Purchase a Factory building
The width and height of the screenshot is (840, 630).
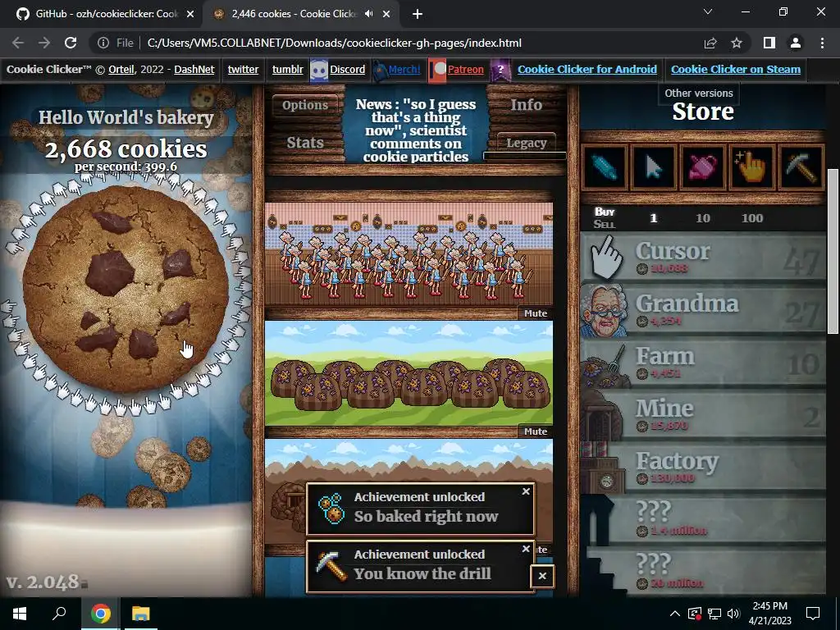coord(703,467)
